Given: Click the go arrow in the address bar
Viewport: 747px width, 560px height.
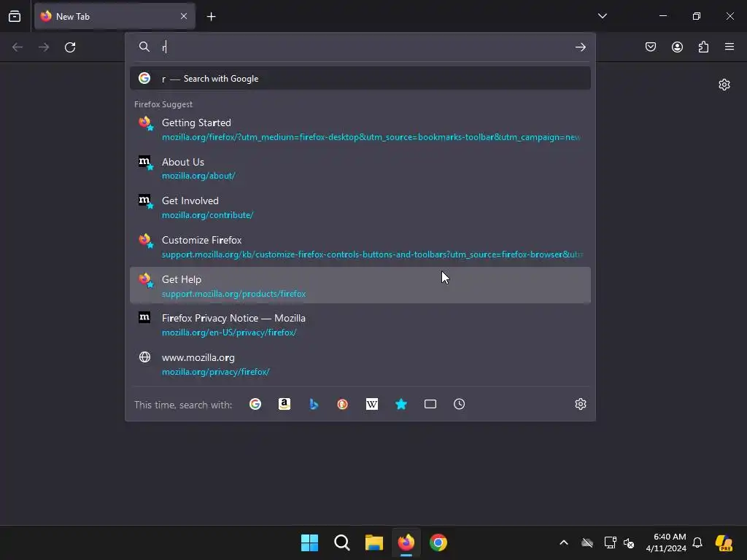Looking at the screenshot, I should pos(580,47).
